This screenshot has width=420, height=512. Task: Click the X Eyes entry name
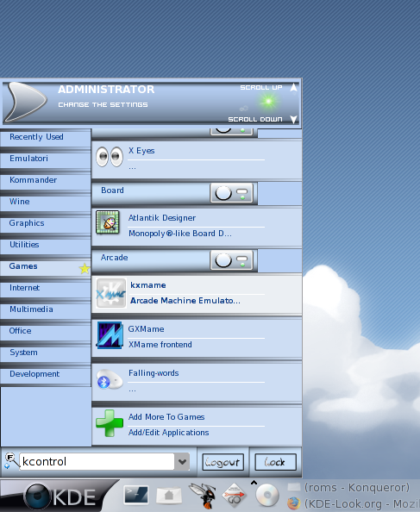click(x=141, y=151)
